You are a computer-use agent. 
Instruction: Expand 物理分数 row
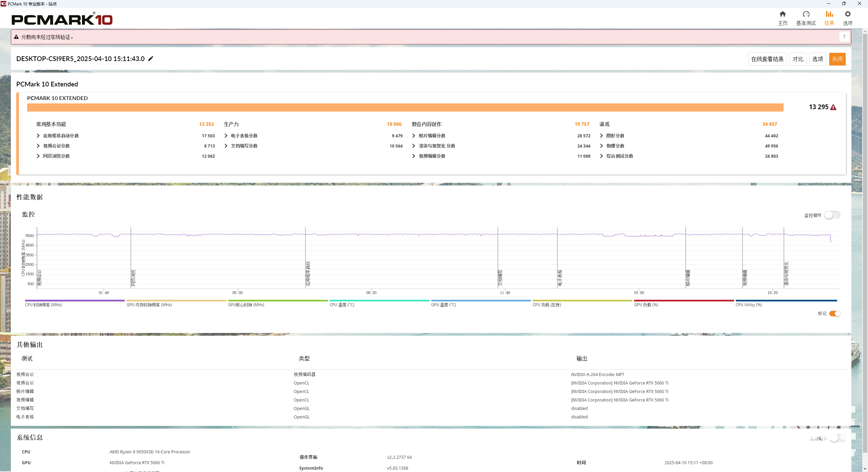point(601,146)
